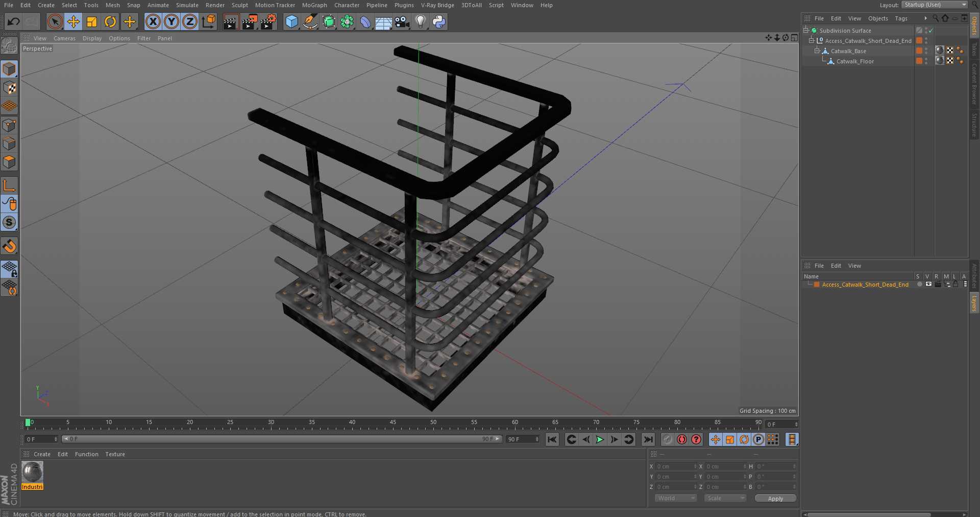Image resolution: width=980 pixels, height=517 pixels.
Task: Add light object bulb icon
Action: pyautogui.click(x=421, y=21)
